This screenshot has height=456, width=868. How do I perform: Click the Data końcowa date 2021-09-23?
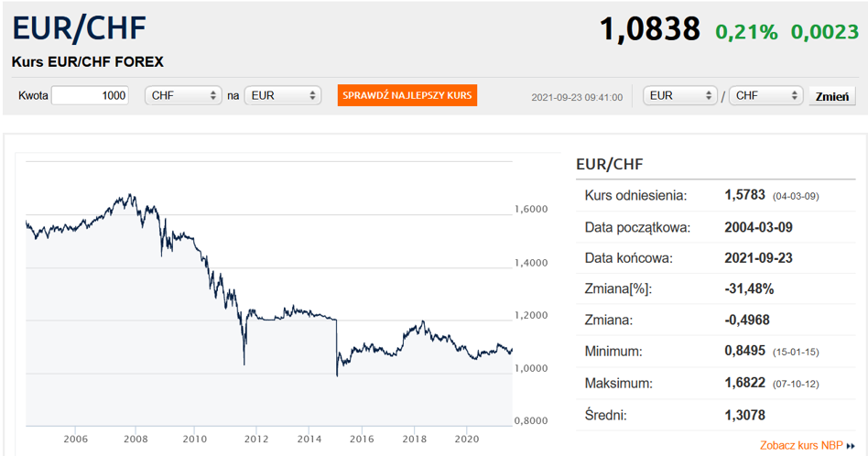[758, 258]
